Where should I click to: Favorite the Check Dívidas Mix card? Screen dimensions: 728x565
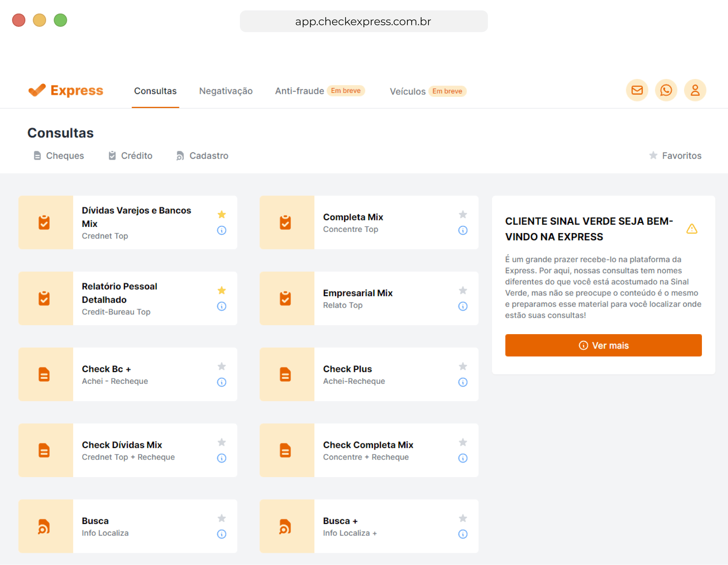pos(222,442)
